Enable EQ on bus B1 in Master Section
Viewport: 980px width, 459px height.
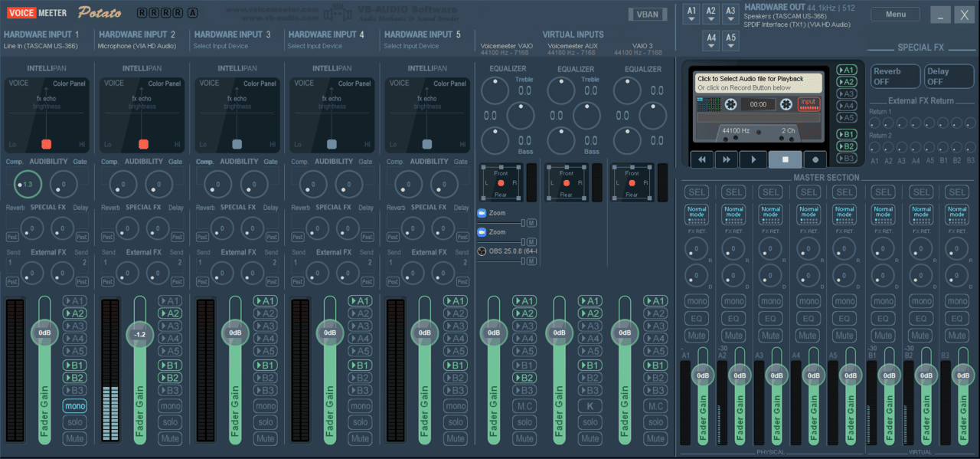point(884,319)
